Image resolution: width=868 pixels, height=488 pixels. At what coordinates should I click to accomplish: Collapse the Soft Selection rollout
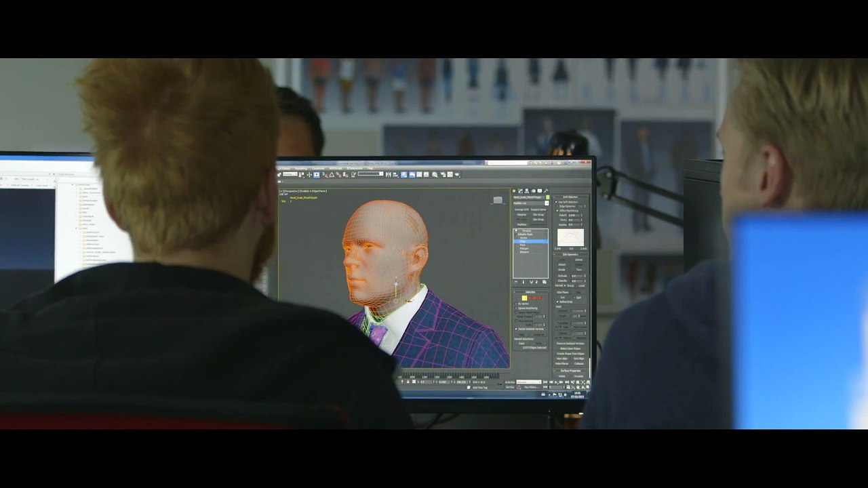pos(570,197)
